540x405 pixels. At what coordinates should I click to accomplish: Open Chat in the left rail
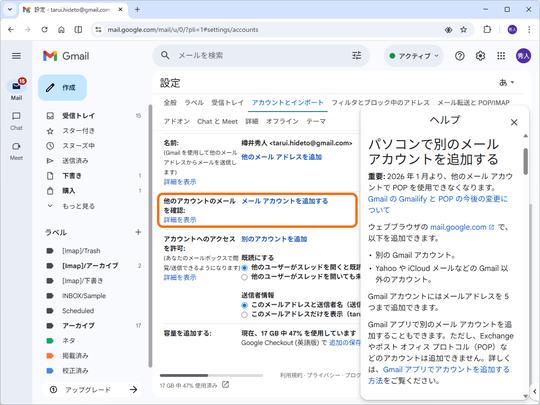[16, 121]
